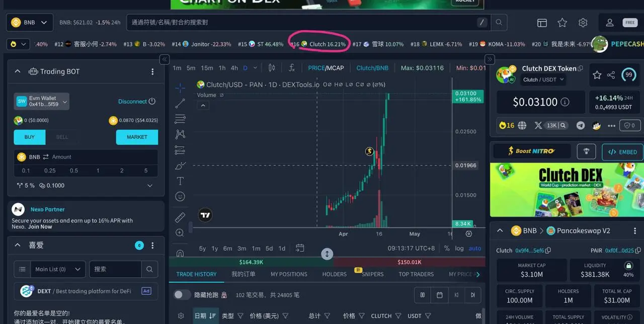Open chart axis settings gear
Image resolution: width=644 pixels, height=324 pixels.
469,234
